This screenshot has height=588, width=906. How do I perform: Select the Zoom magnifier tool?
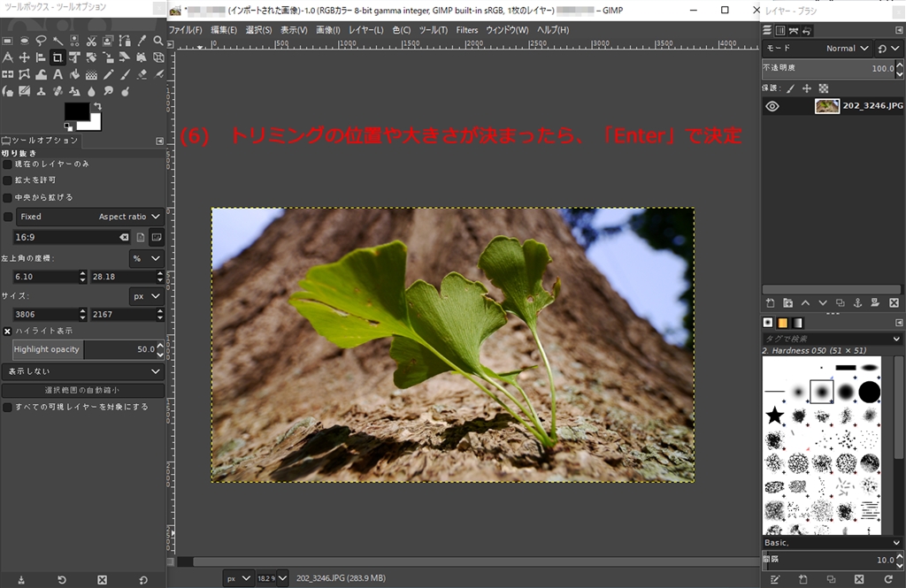(158, 41)
